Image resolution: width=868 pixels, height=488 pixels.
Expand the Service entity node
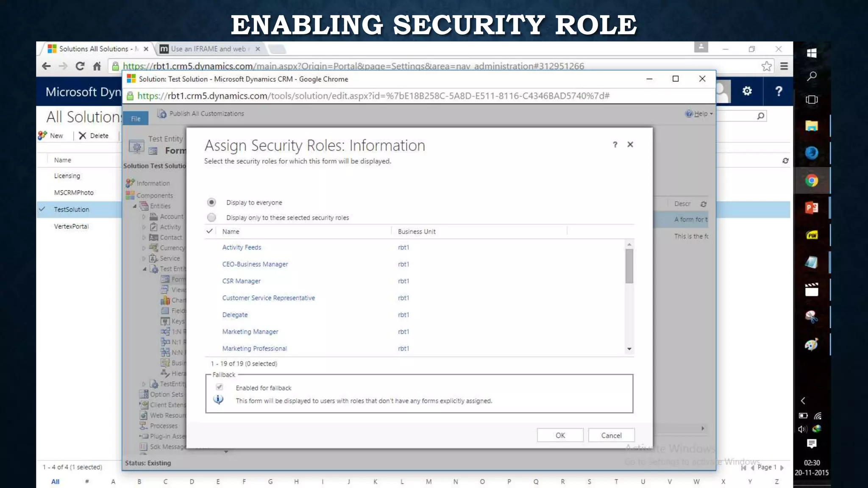[144, 258]
